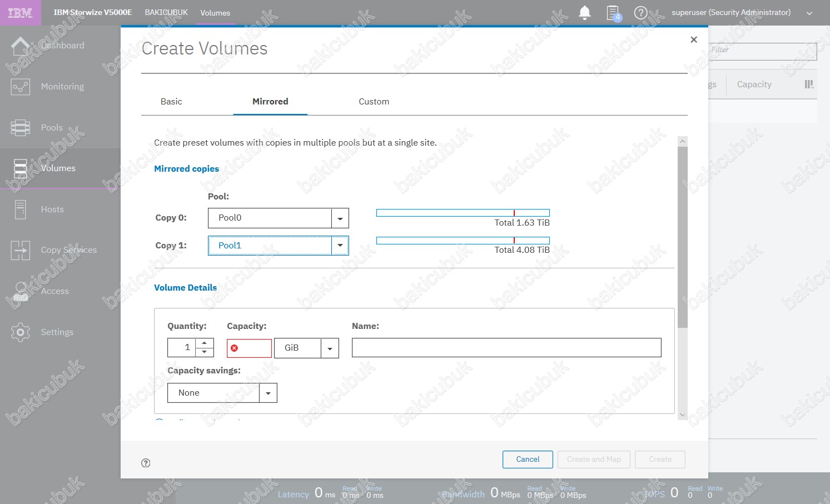Click the Cancel button
The width and height of the screenshot is (830, 504).
click(x=528, y=460)
